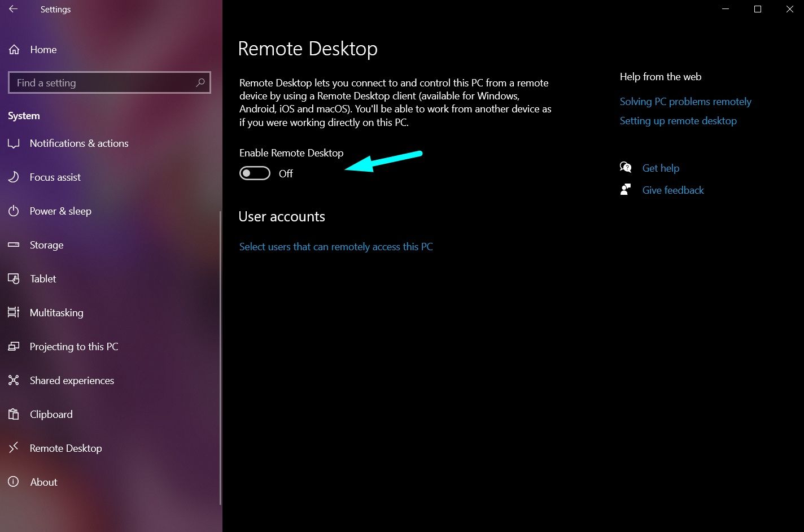Open the Tablet settings page

[43, 279]
